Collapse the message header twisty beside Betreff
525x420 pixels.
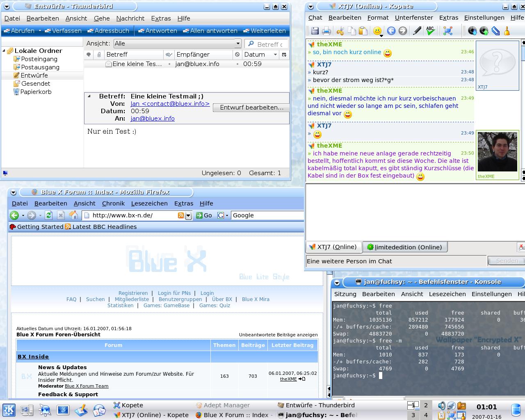pos(89,96)
